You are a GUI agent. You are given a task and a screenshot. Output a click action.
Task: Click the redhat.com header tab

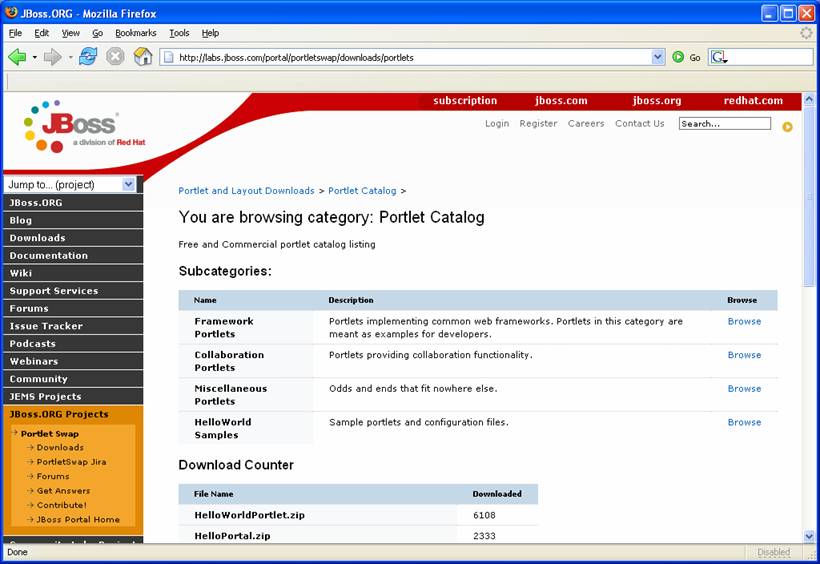point(753,100)
